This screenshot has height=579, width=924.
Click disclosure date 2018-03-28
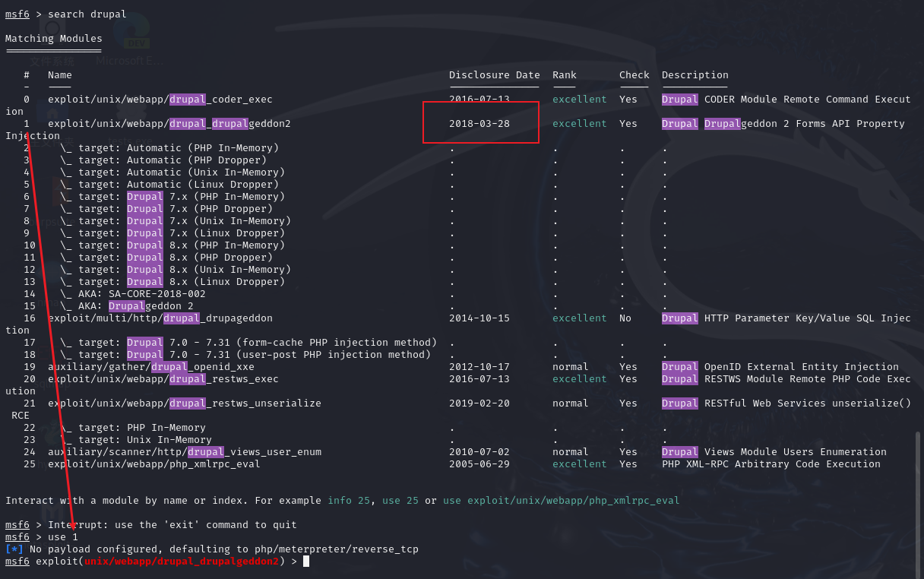[479, 124]
